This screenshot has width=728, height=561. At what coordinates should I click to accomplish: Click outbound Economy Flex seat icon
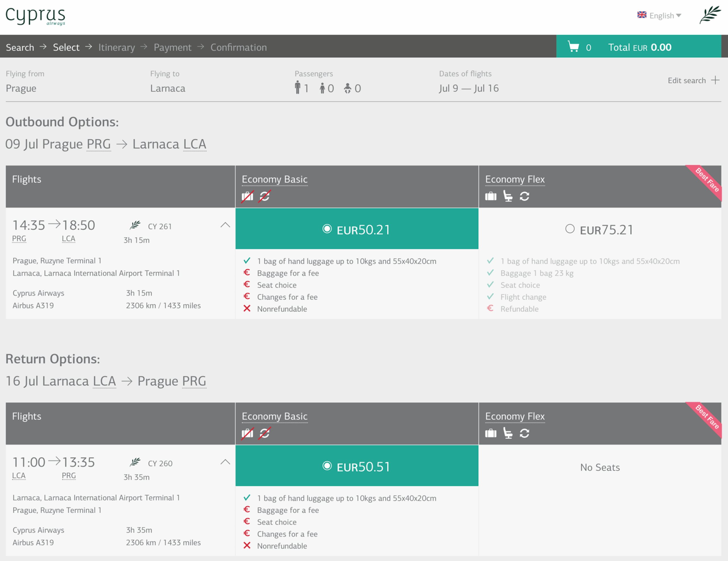coord(508,196)
